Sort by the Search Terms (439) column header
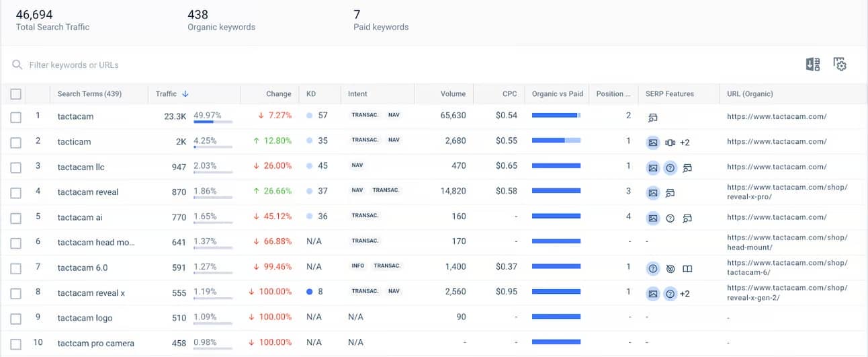 tap(89, 94)
